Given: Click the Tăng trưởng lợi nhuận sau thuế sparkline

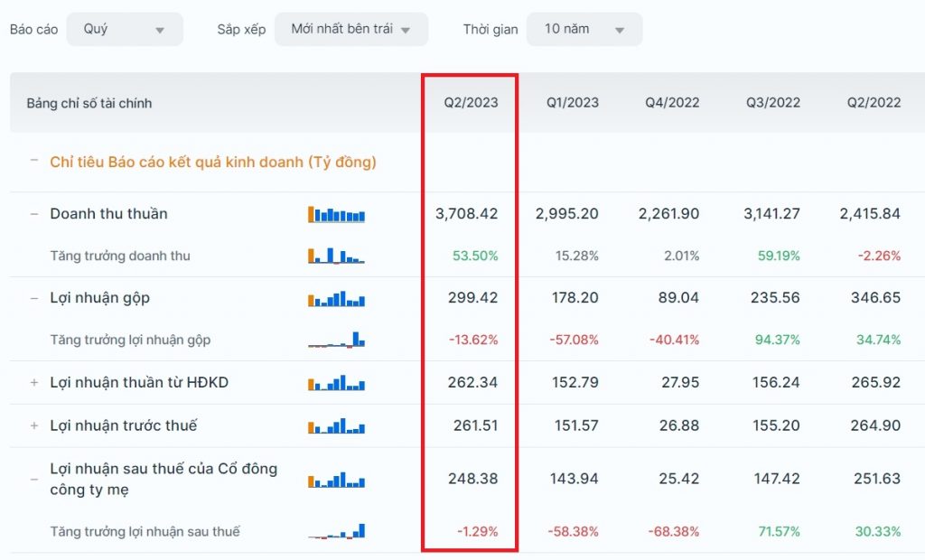Looking at the screenshot, I should pyautogui.click(x=336, y=531).
